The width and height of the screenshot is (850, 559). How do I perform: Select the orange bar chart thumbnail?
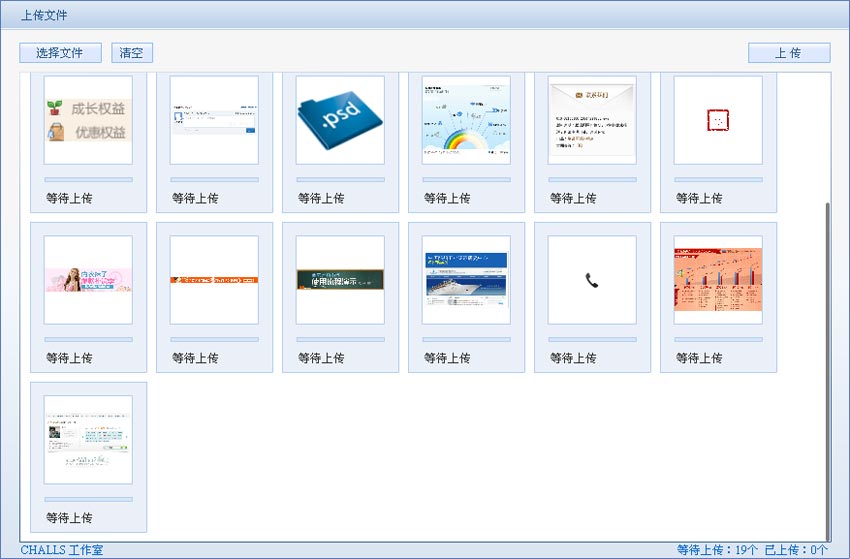click(718, 280)
